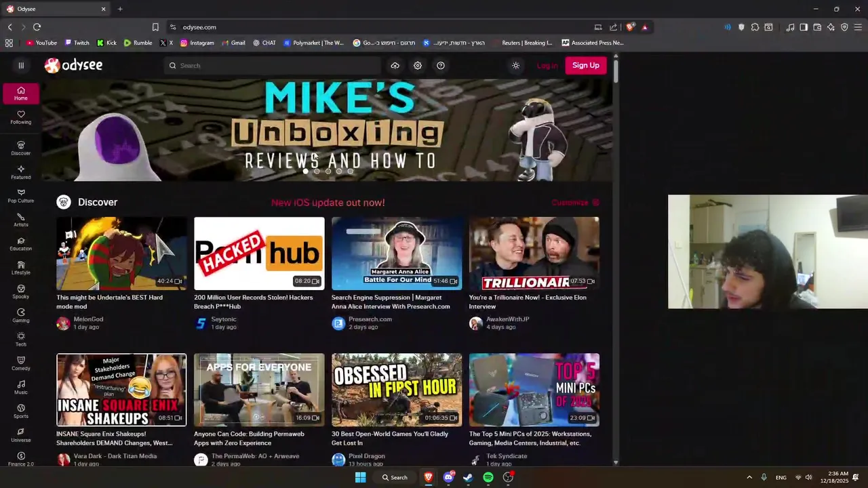868x488 pixels.
Task: Select second carousel dot on banner
Action: point(317,171)
